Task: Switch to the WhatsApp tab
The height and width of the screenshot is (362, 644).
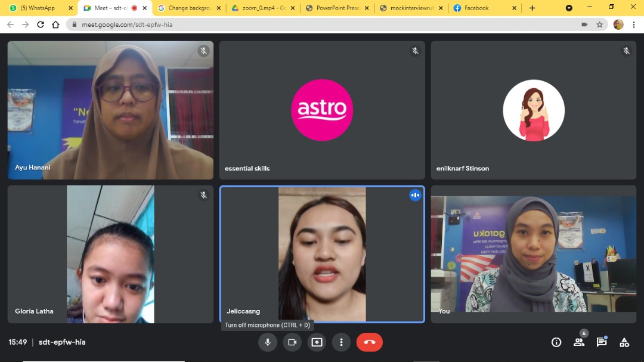Action: coord(36,8)
